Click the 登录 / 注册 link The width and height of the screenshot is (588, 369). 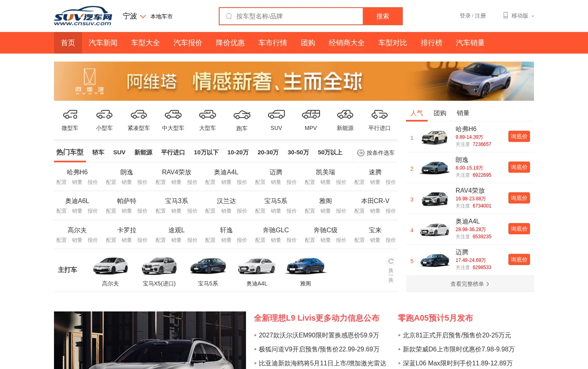point(473,16)
